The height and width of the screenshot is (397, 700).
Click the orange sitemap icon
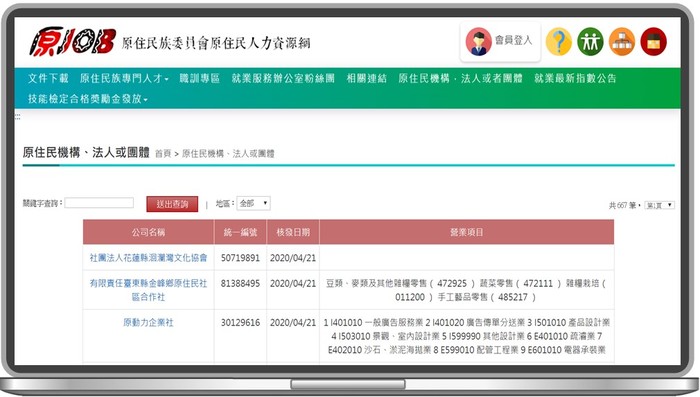point(622,41)
